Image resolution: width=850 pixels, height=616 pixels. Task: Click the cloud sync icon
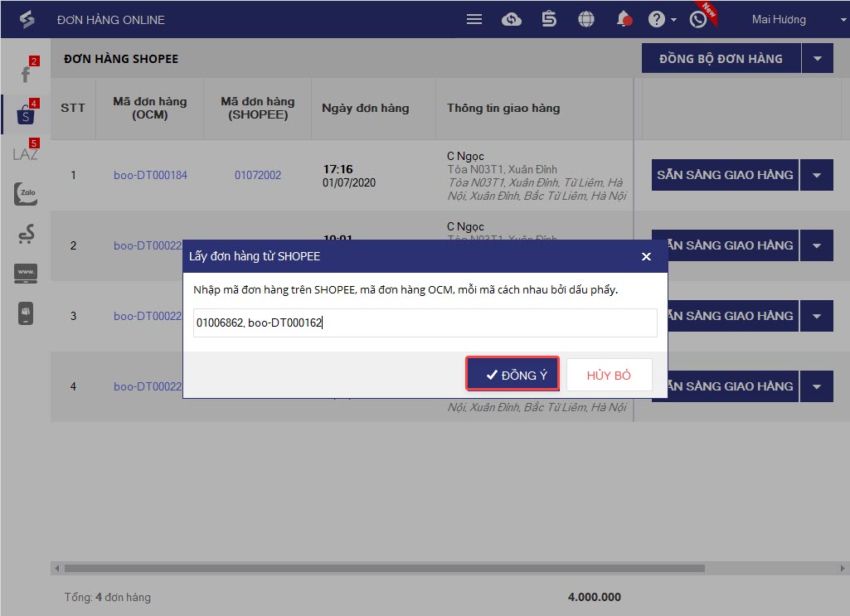(511, 20)
